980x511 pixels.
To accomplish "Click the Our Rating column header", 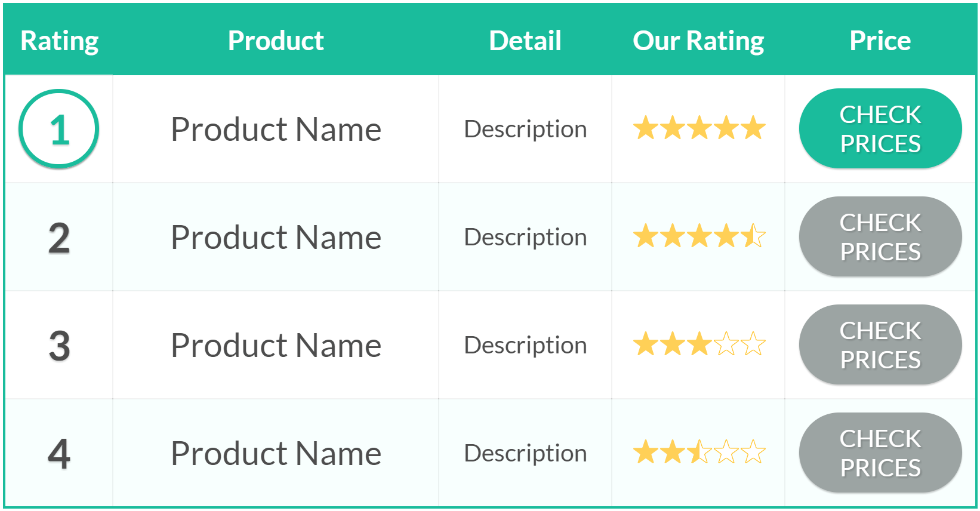I will [698, 41].
